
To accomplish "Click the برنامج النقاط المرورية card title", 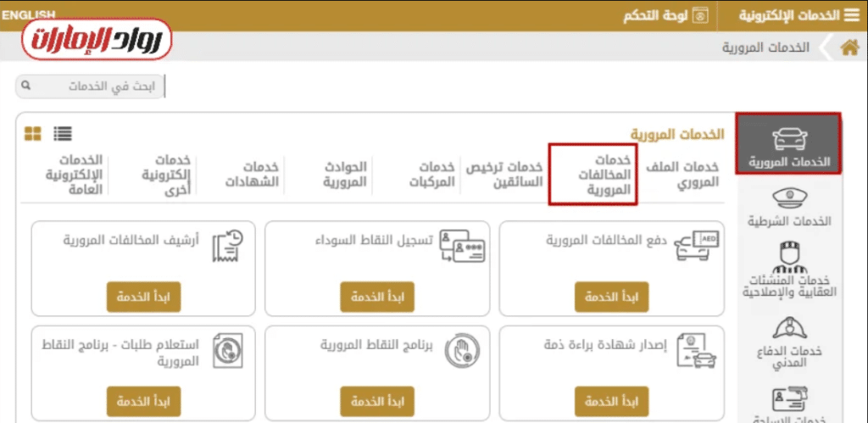I will pyautogui.click(x=376, y=345).
